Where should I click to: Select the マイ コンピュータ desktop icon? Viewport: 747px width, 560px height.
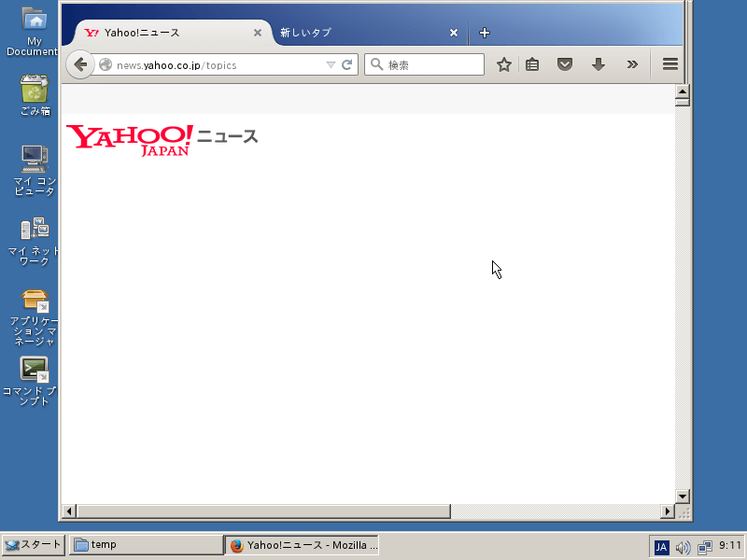point(35,171)
